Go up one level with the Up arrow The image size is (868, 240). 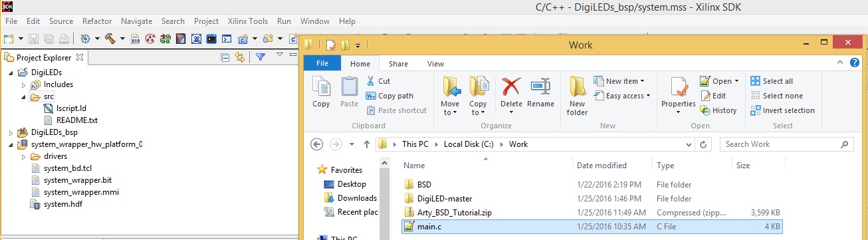point(366,144)
